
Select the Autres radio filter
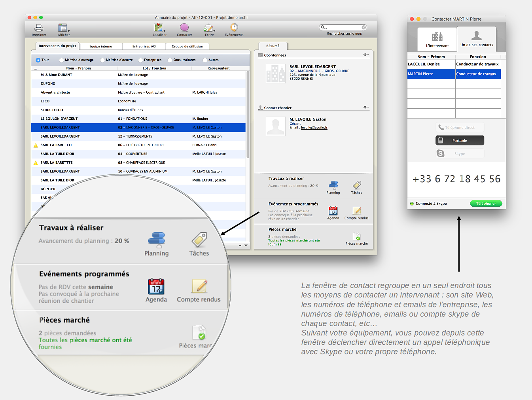[x=205, y=60]
